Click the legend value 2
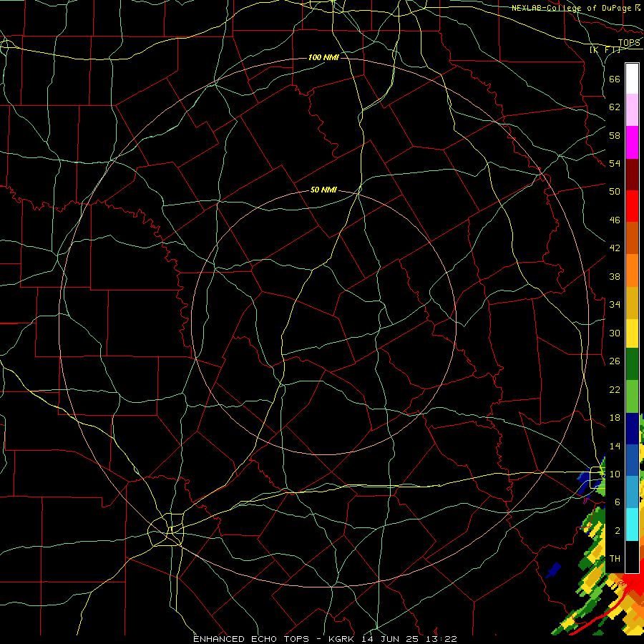This screenshot has width=644, height=644. (x=618, y=531)
